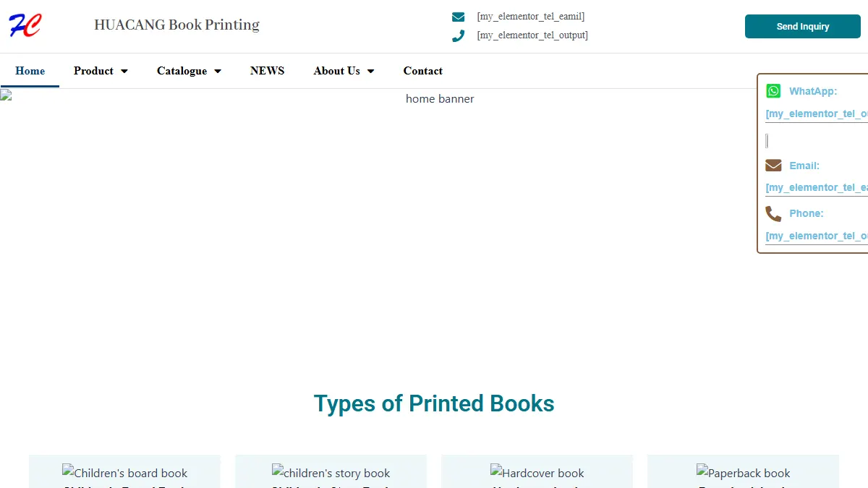Image resolution: width=868 pixels, height=488 pixels.
Task: Click the link under Phone label
Action: point(817,236)
